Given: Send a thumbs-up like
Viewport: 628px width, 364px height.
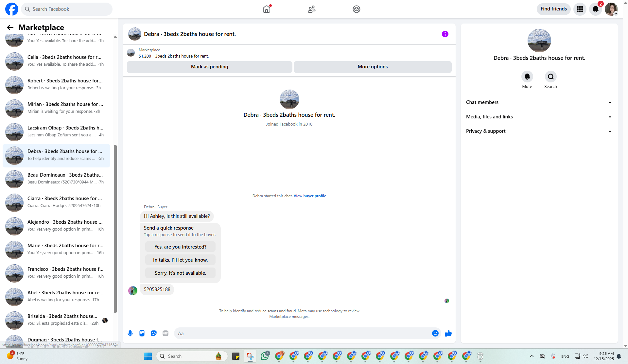Looking at the screenshot, I should (x=448, y=333).
